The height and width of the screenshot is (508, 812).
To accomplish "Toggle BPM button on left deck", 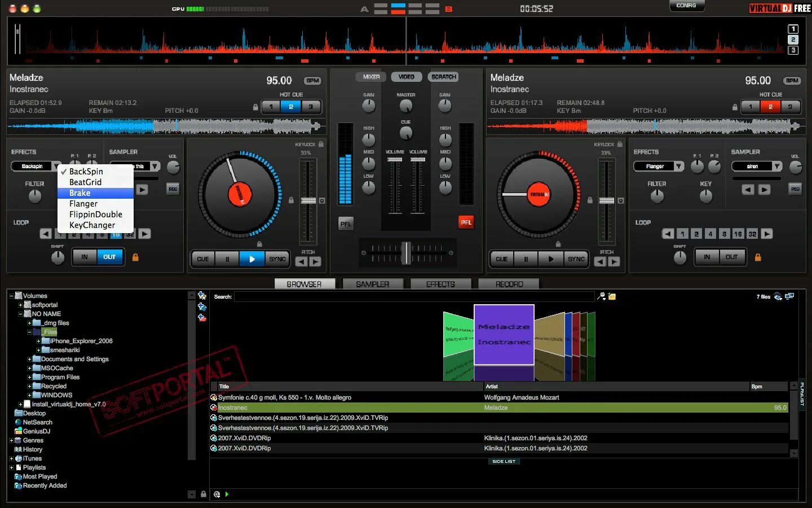I will click(x=312, y=81).
